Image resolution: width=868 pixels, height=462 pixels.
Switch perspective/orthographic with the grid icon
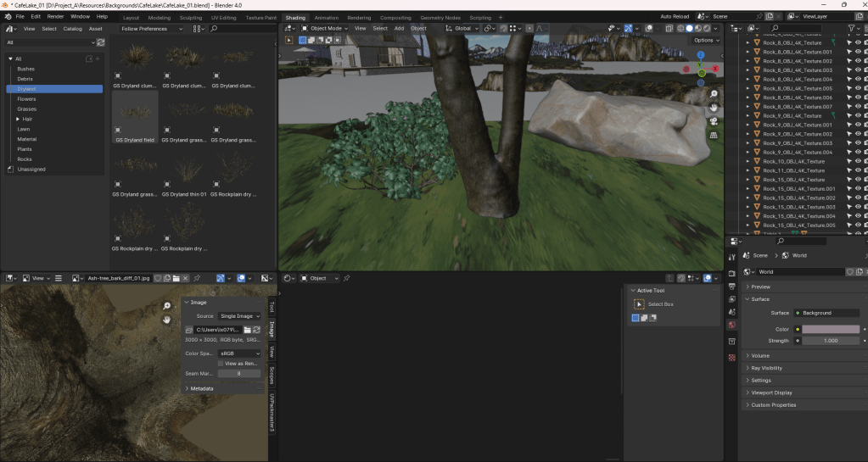[714, 135]
